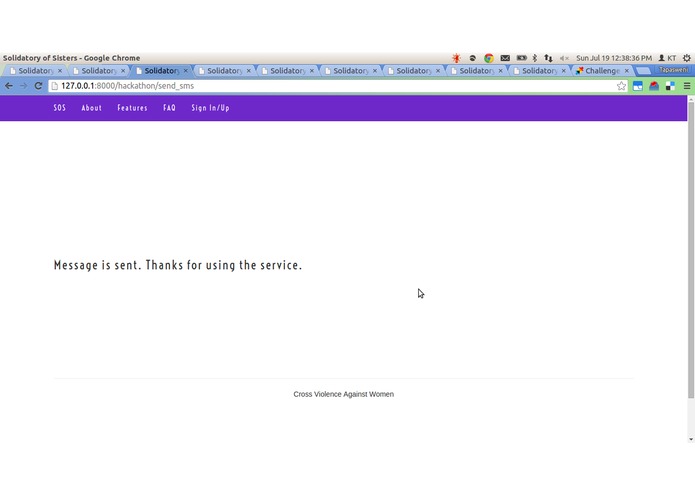
Task: Go to the About page
Action: (x=91, y=108)
